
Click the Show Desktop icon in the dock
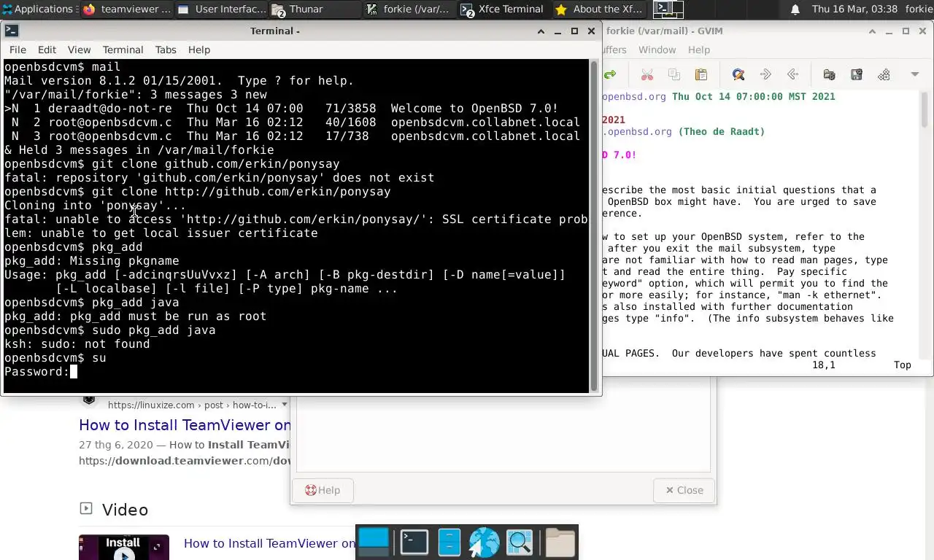click(374, 542)
